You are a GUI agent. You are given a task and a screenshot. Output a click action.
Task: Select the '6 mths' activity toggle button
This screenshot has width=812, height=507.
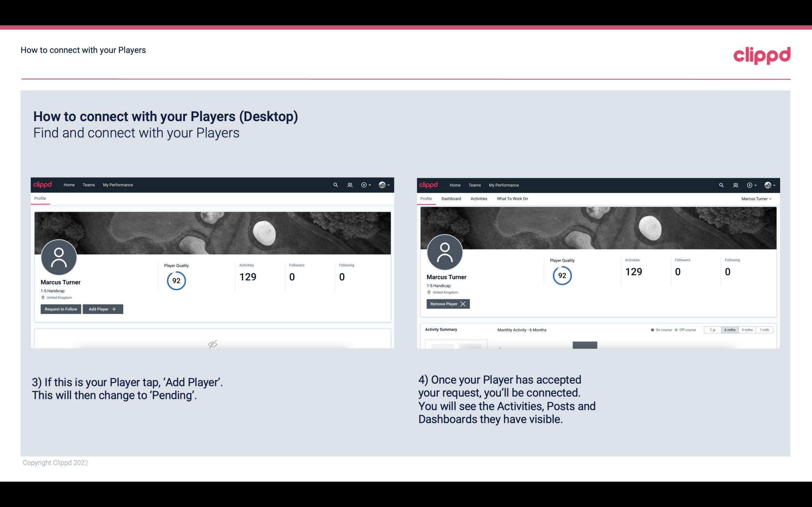730,329
